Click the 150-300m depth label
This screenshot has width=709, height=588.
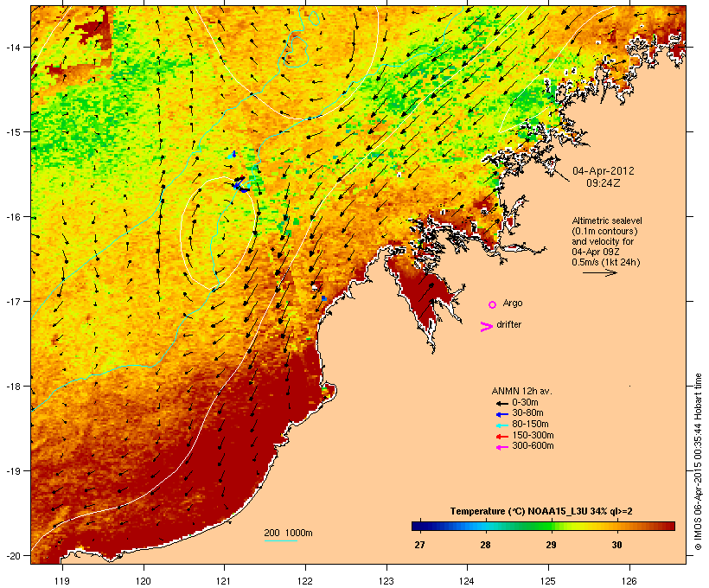click(533, 435)
